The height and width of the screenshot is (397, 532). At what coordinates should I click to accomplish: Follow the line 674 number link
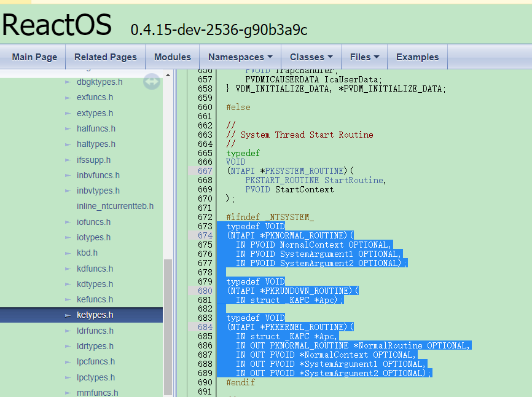205,235
